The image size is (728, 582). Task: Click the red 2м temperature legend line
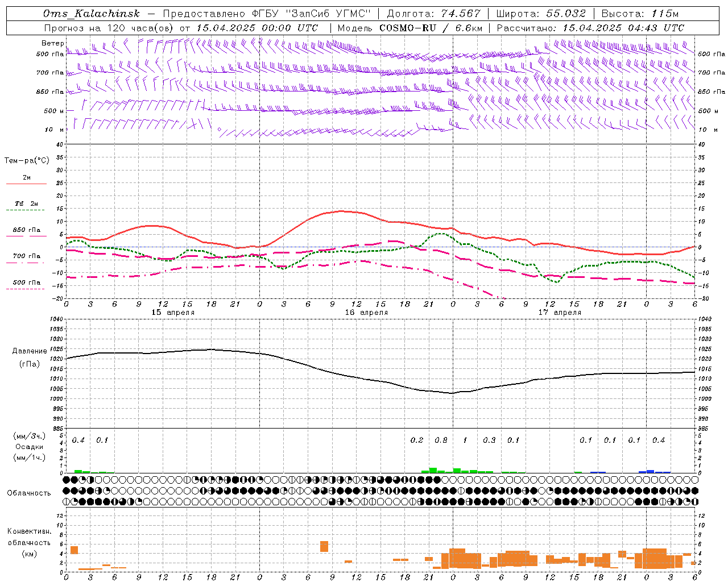(26, 184)
